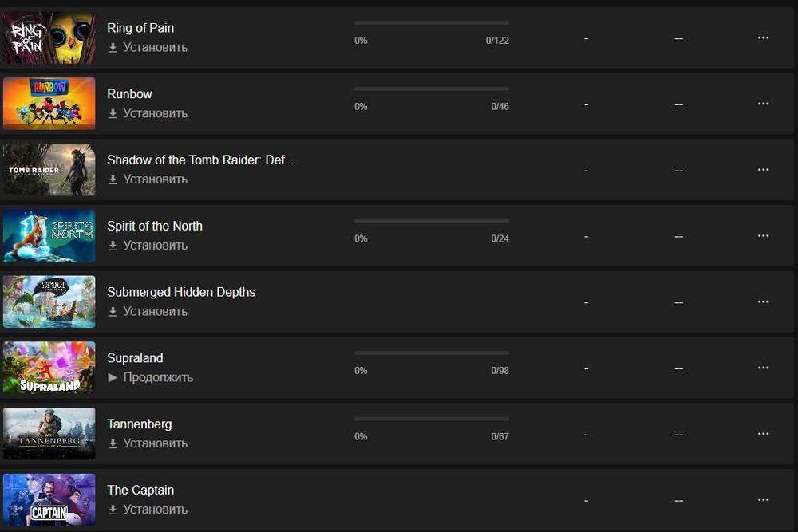This screenshot has height=532, width=798.
Task: Click Установить under Runbow
Action: coord(148,113)
